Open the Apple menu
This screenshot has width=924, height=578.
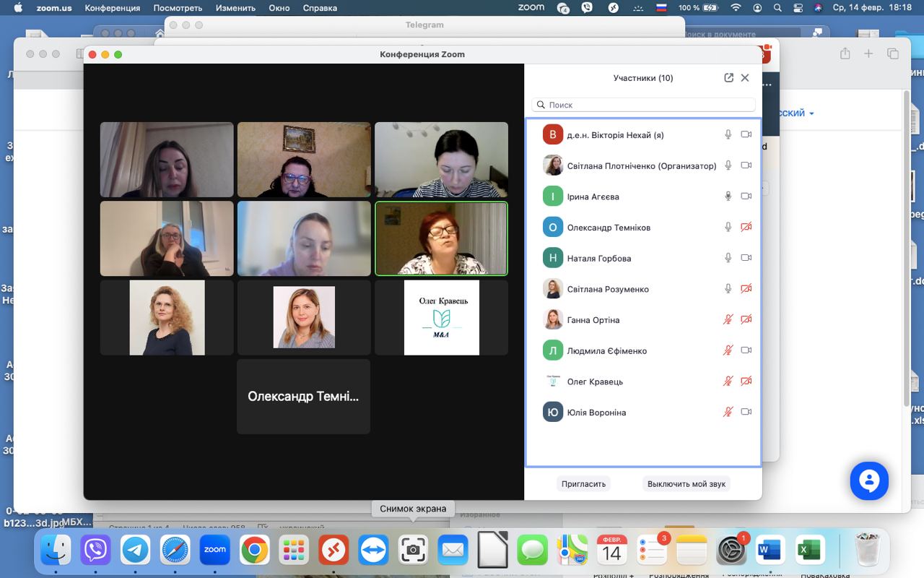tap(18, 8)
